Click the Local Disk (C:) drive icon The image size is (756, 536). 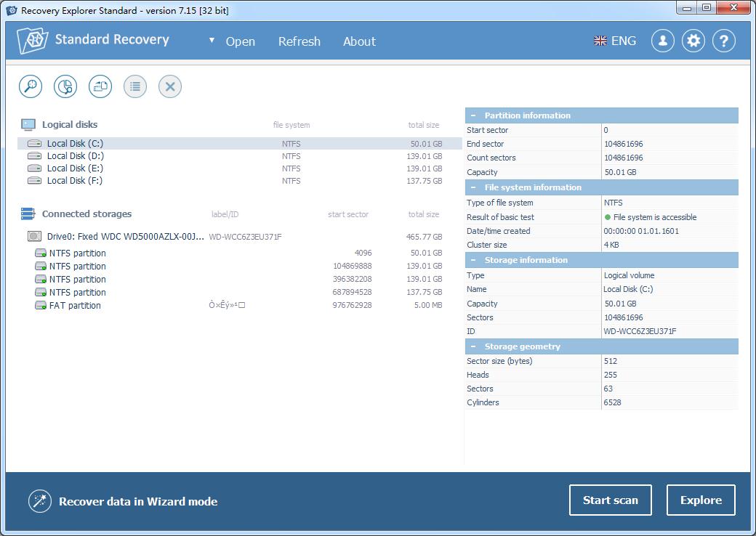click(x=34, y=144)
